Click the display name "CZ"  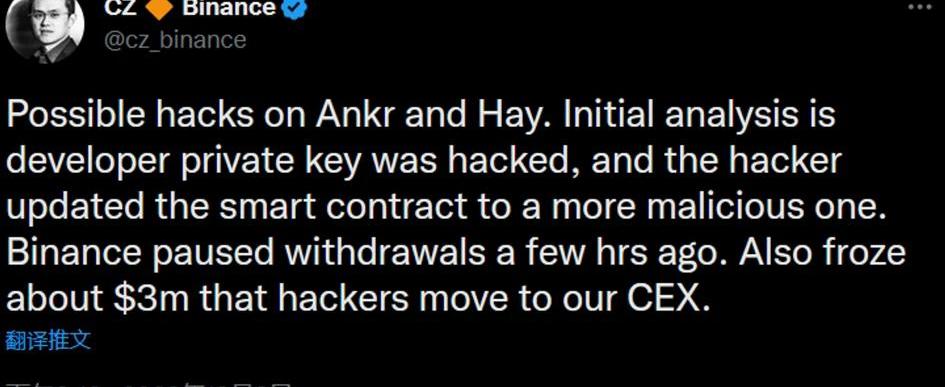pos(120,8)
